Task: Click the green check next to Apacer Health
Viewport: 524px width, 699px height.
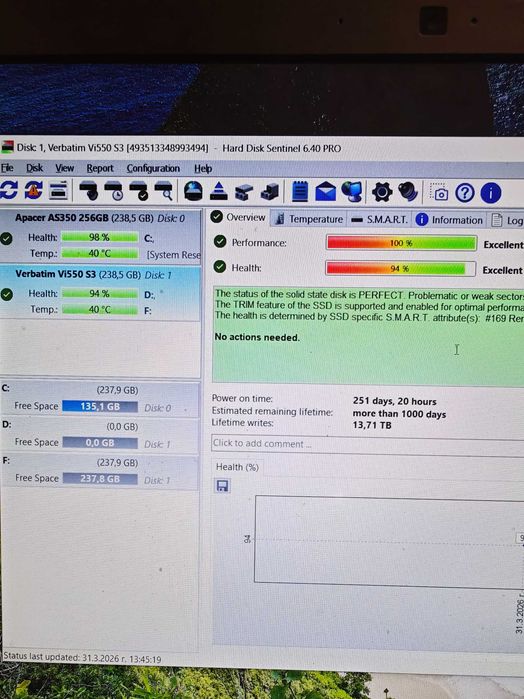Action: click(x=6, y=238)
